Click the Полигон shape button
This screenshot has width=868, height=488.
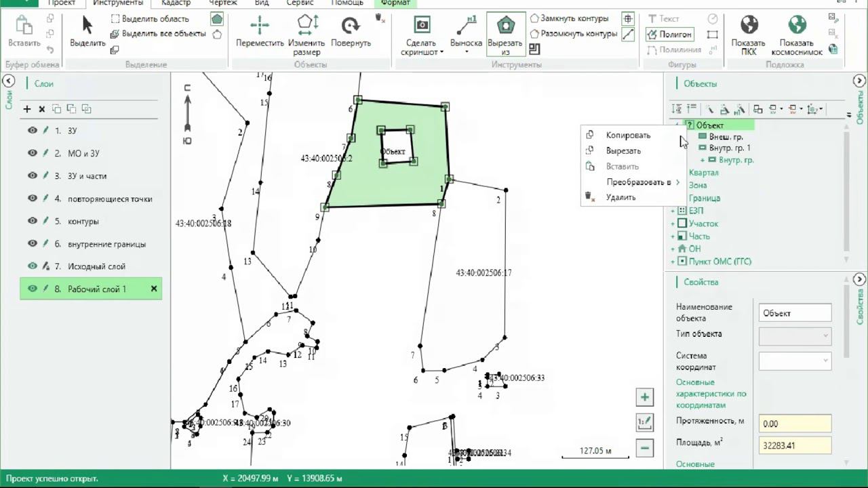point(670,34)
